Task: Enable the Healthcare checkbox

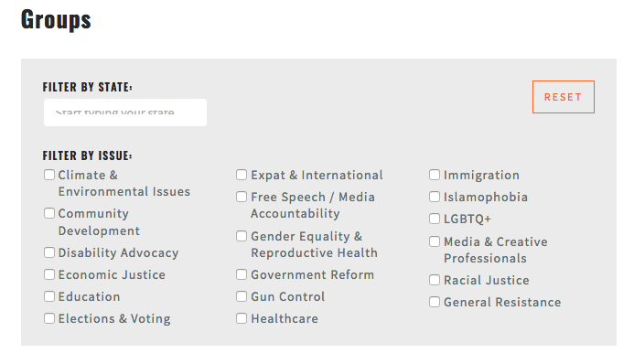Action: coord(242,318)
